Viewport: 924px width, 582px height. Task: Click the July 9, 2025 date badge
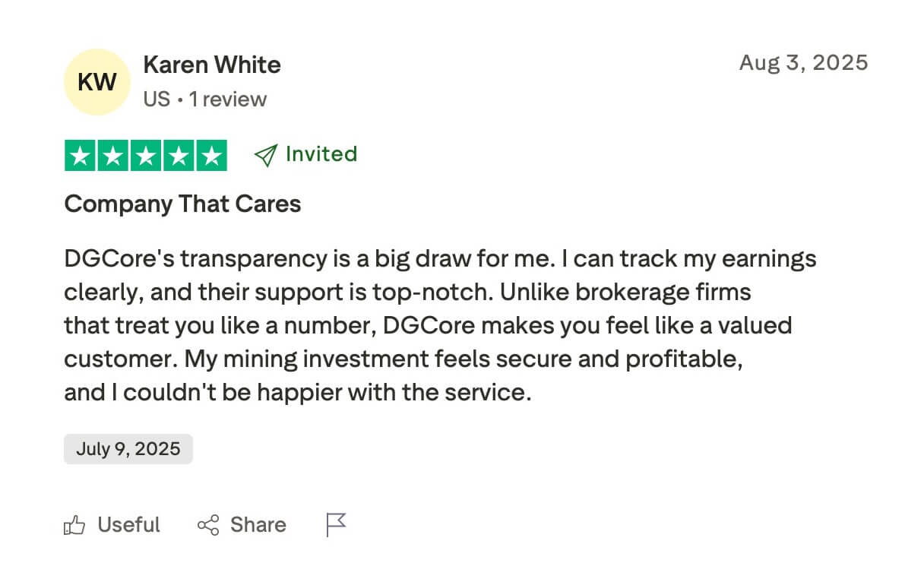(128, 449)
